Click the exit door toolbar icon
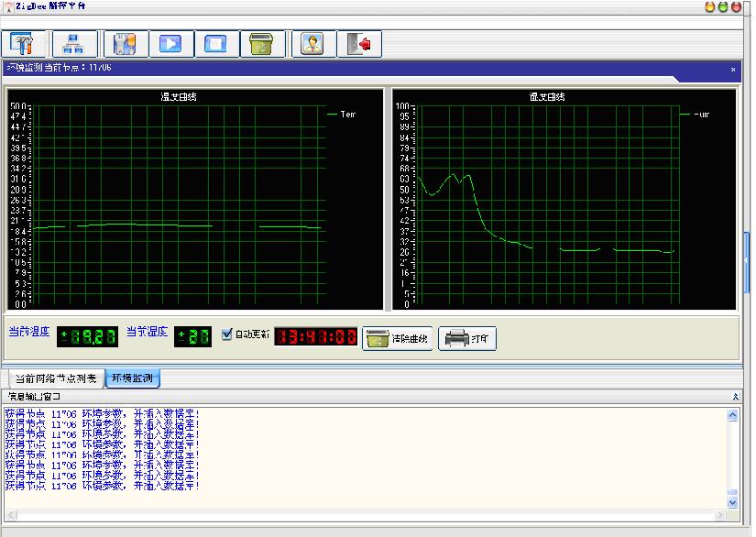Screen dimensions: 756x537 [362, 43]
